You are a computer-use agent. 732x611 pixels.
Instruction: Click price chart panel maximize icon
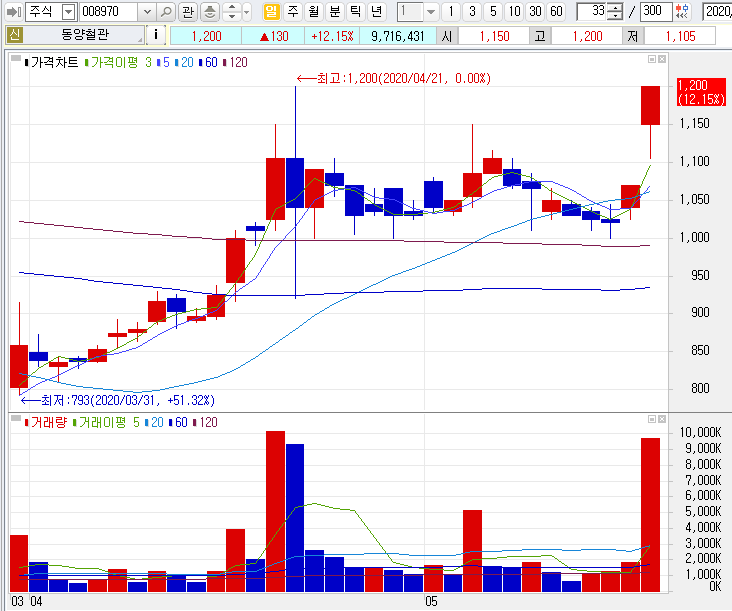pos(652,59)
